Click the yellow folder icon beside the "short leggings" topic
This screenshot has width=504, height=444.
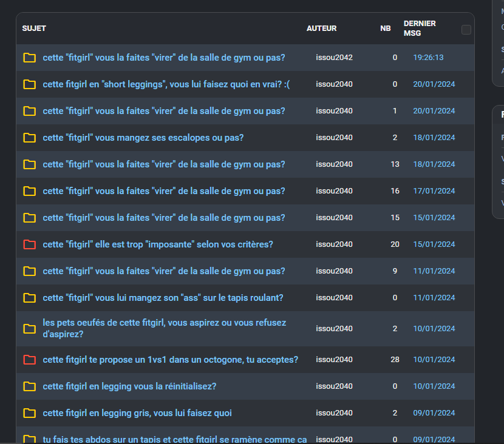click(x=29, y=84)
